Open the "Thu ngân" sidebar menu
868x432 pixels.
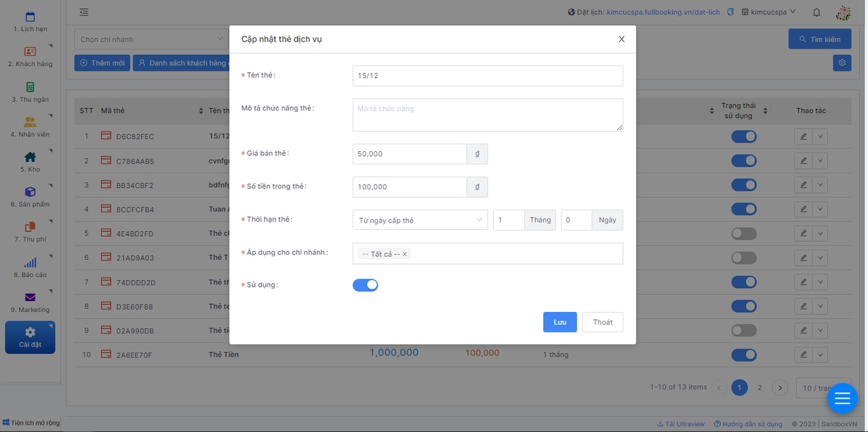click(30, 92)
